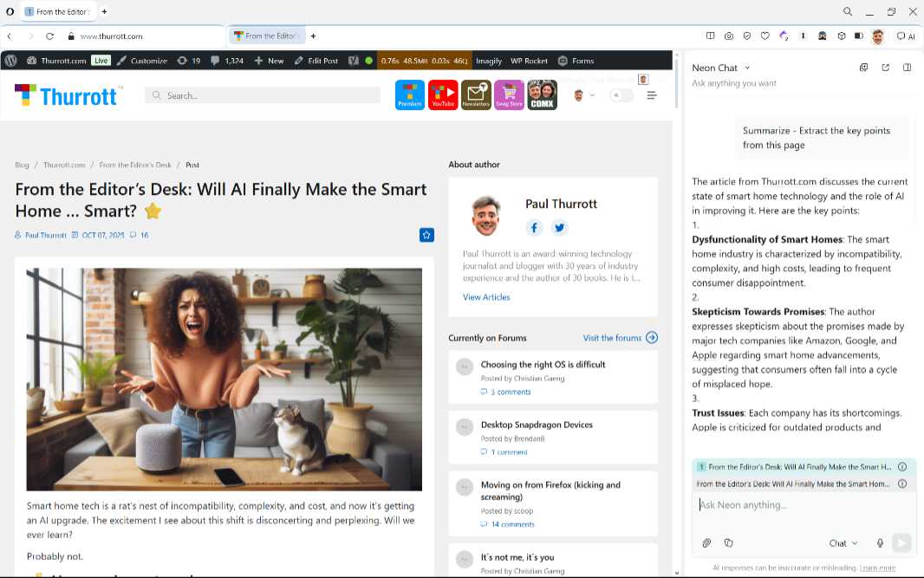Image resolution: width=924 pixels, height=578 pixels.
Task: Open Neon Chat in a new window icon
Action: (885, 68)
